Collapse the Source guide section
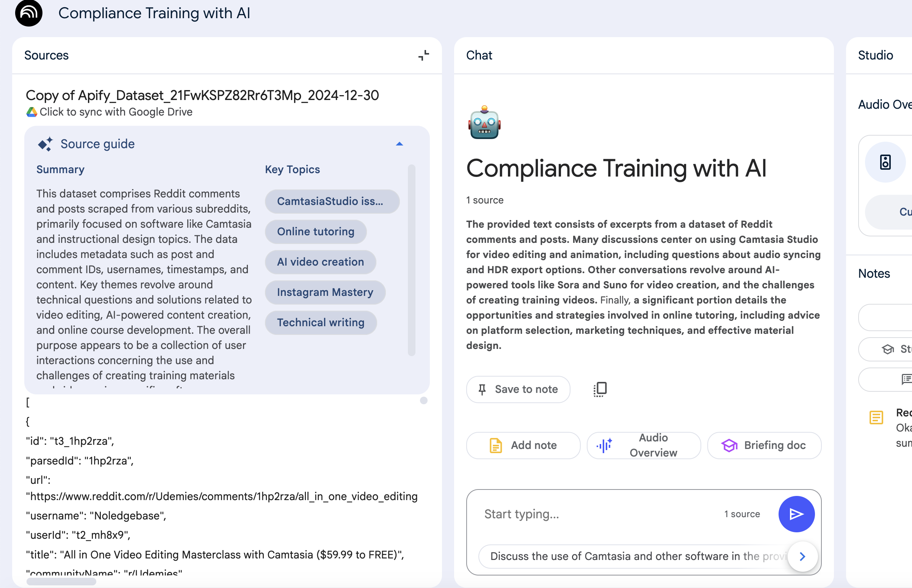Screen dimensions: 912x588 [400, 144]
